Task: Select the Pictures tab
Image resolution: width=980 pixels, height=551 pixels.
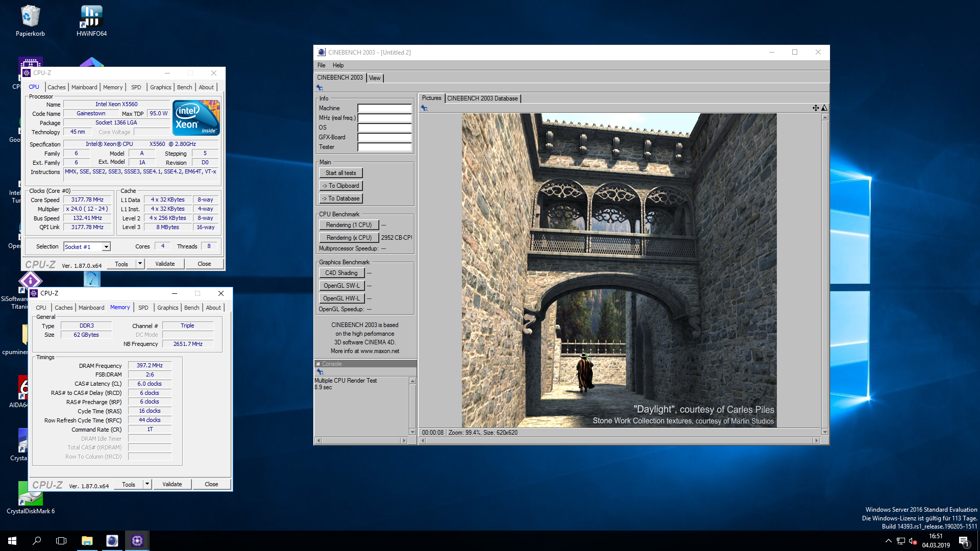Action: 431,98
